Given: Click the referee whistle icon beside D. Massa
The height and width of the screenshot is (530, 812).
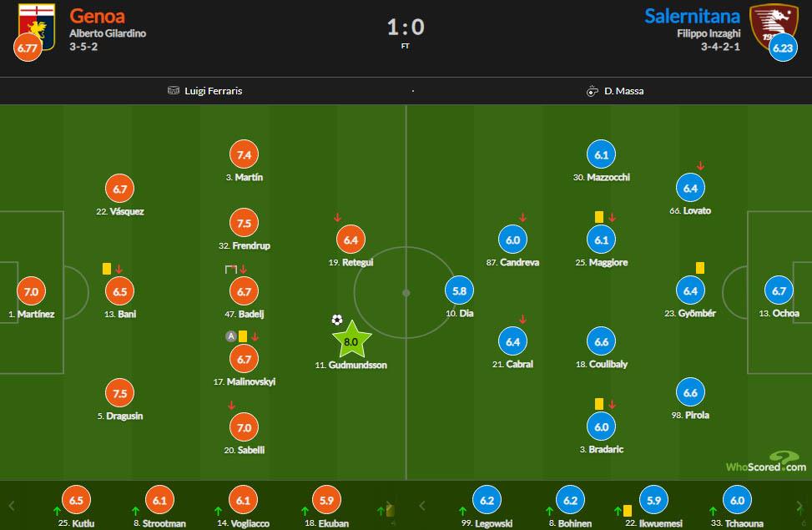Looking at the screenshot, I should (593, 91).
